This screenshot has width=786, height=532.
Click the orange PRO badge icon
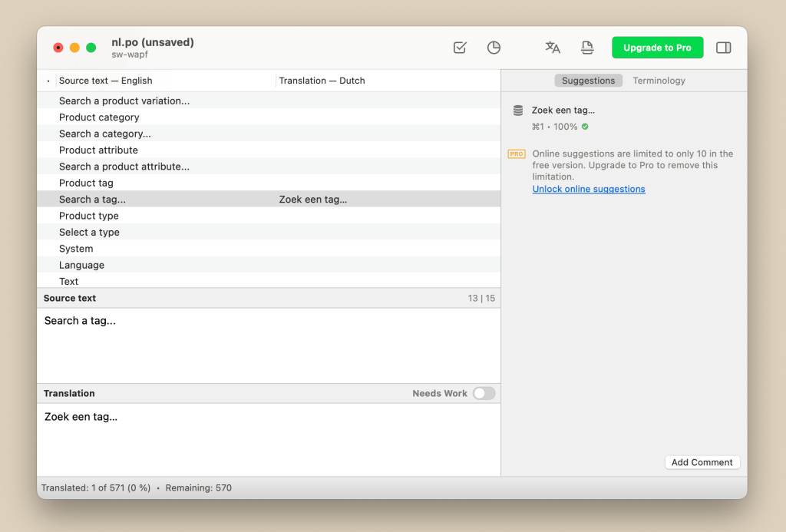(x=517, y=154)
